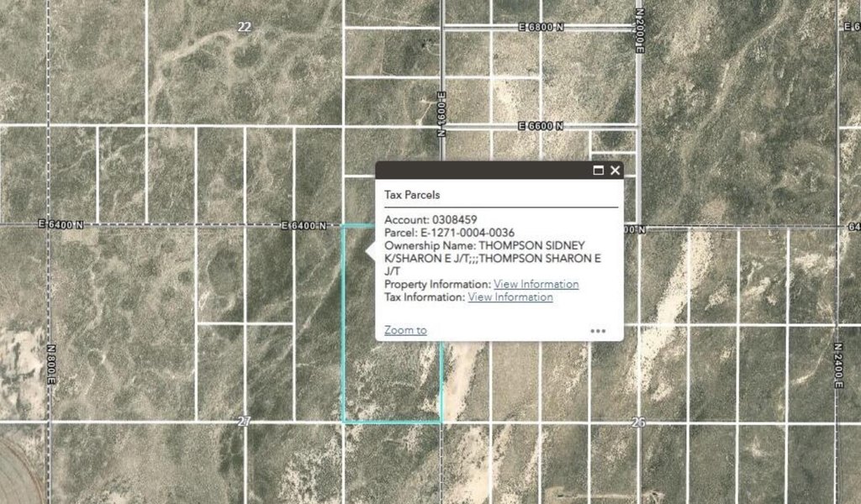Screen dimensions: 861x504
Task: Click the Tax Parcels popup title
Action: point(412,195)
